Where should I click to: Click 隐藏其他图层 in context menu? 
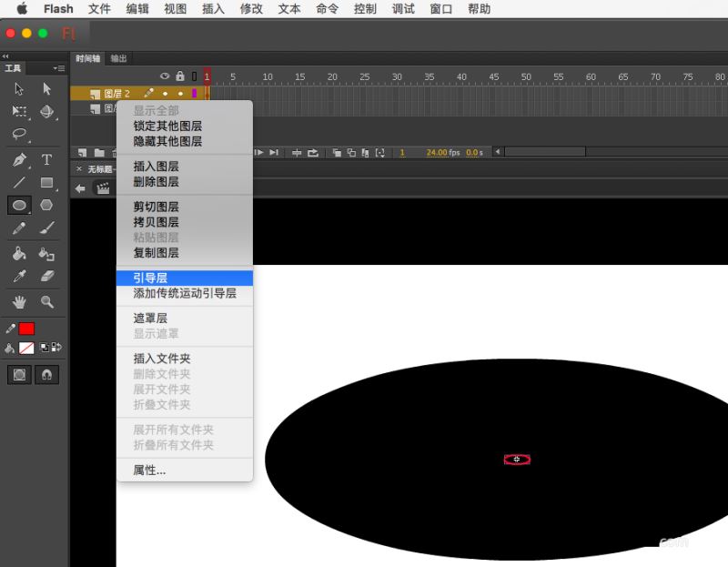(x=185, y=141)
